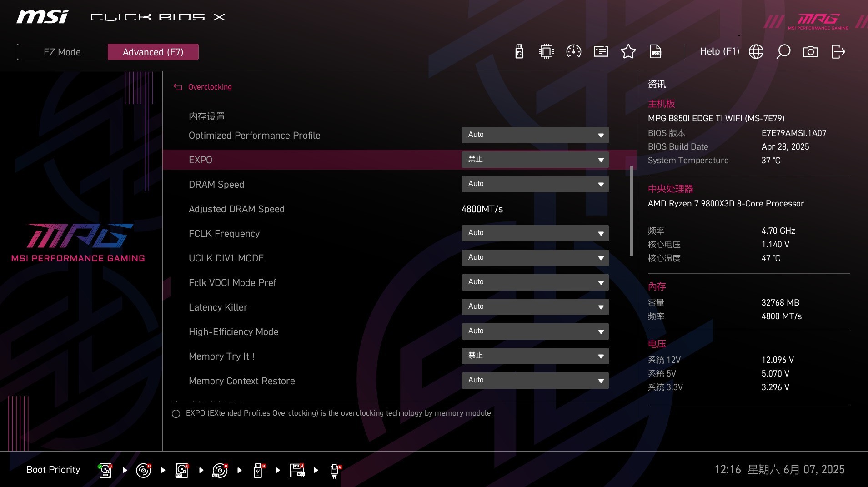
Task: Select the USB hard disk boot icon
Action: point(182,470)
